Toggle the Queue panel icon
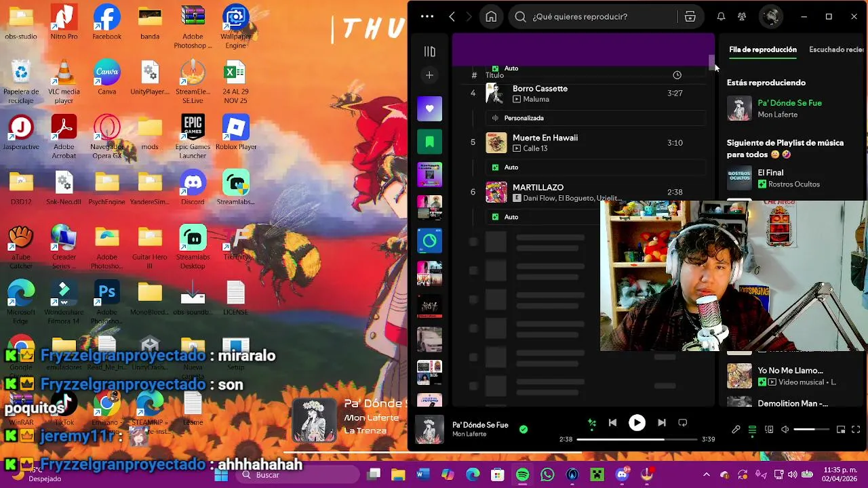Viewport: 868px width, 488px height. coord(752,430)
